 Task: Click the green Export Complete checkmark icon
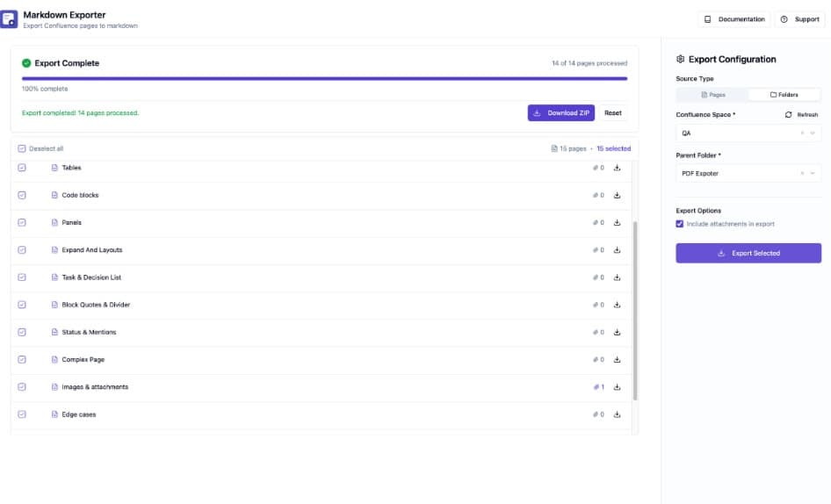click(x=26, y=63)
